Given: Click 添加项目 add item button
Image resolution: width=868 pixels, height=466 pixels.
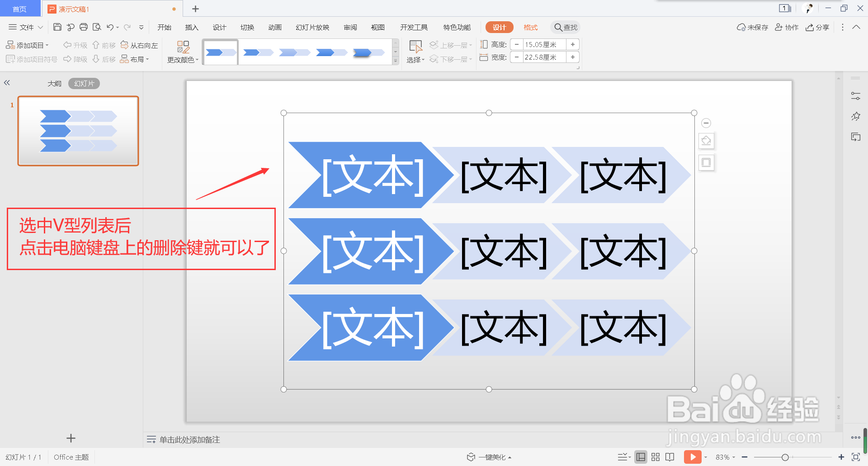Looking at the screenshot, I should pos(27,45).
